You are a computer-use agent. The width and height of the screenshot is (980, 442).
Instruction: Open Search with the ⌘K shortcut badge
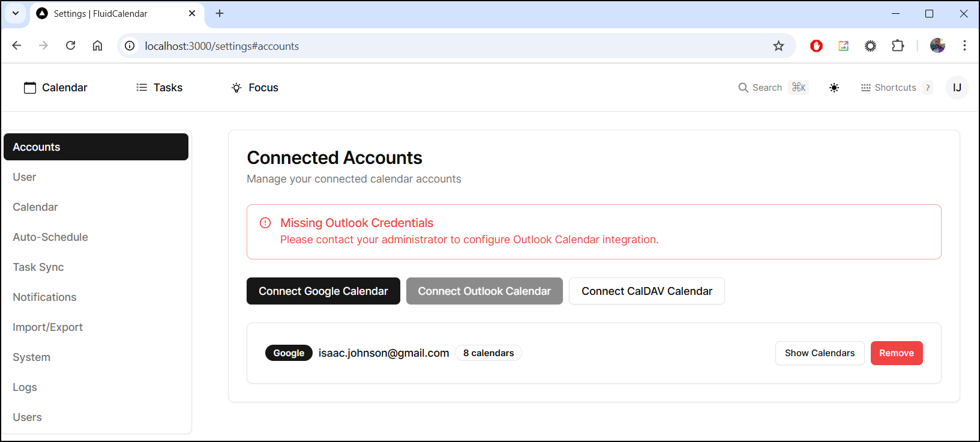[x=798, y=88]
